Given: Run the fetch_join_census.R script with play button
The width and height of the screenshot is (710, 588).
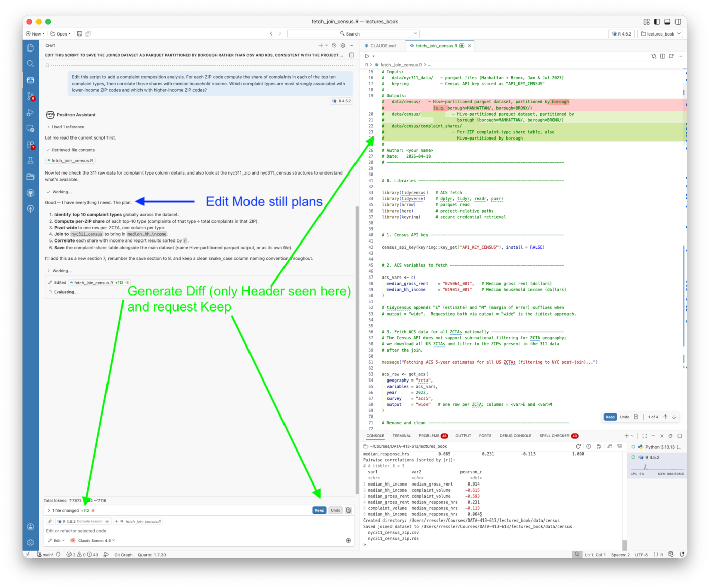Looking at the screenshot, I should pos(366,56).
